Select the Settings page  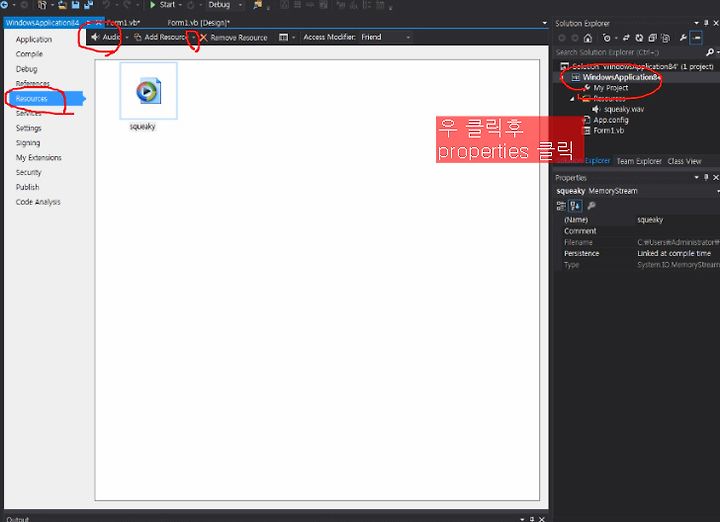(28, 128)
